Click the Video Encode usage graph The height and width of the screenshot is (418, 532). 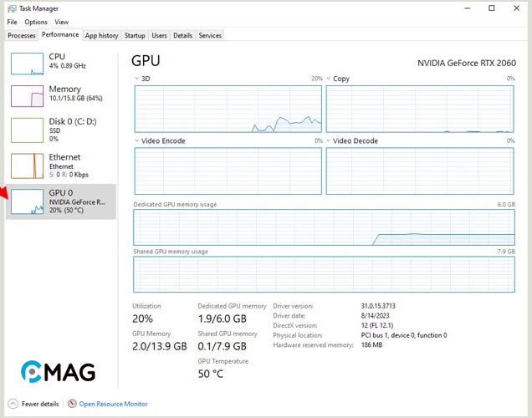click(228, 171)
